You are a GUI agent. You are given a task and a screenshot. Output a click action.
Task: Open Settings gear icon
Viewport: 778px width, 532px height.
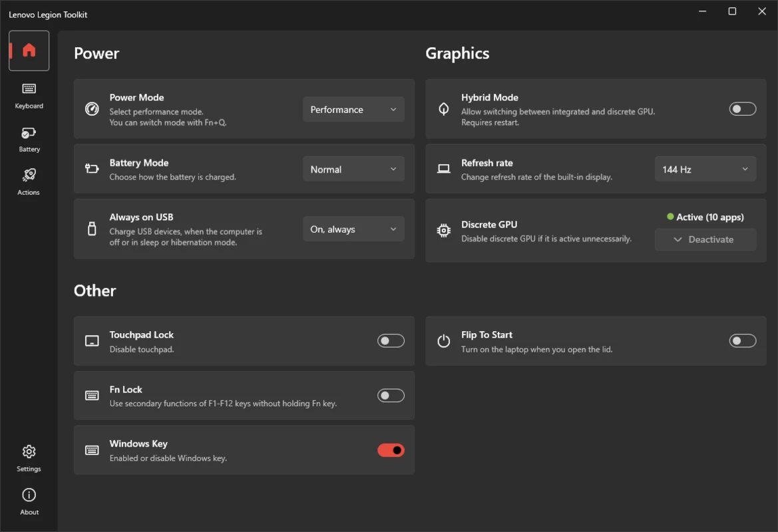pos(29,452)
